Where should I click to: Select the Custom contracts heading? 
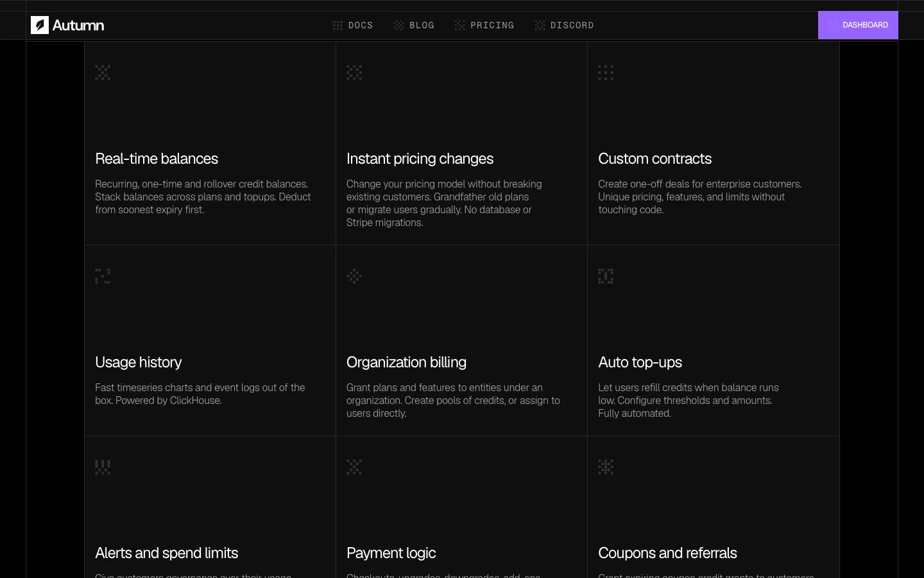point(654,159)
